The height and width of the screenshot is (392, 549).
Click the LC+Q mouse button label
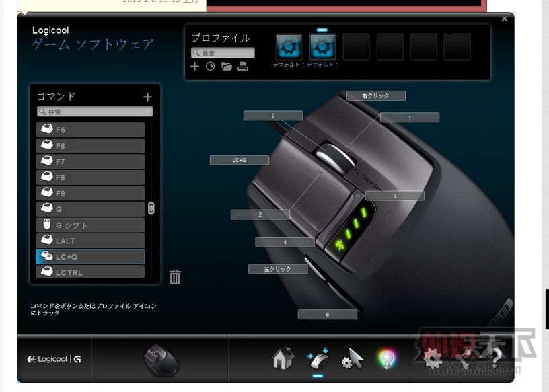click(x=240, y=160)
